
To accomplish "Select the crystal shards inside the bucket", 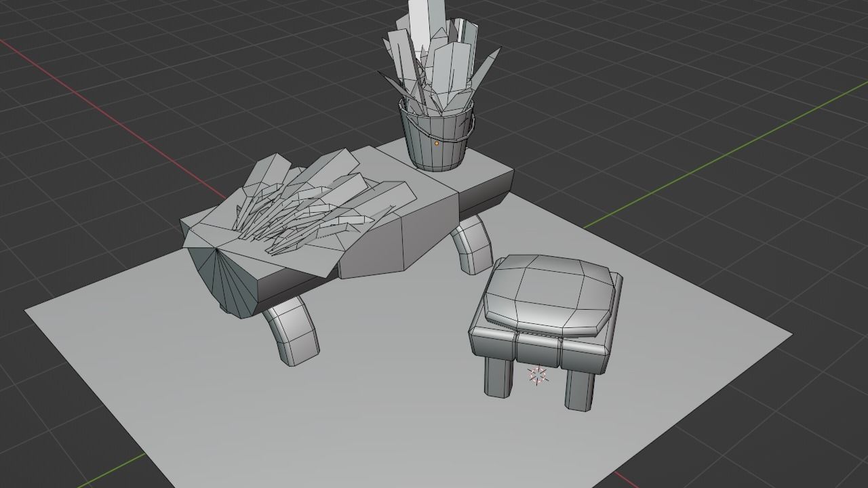I will (x=441, y=58).
